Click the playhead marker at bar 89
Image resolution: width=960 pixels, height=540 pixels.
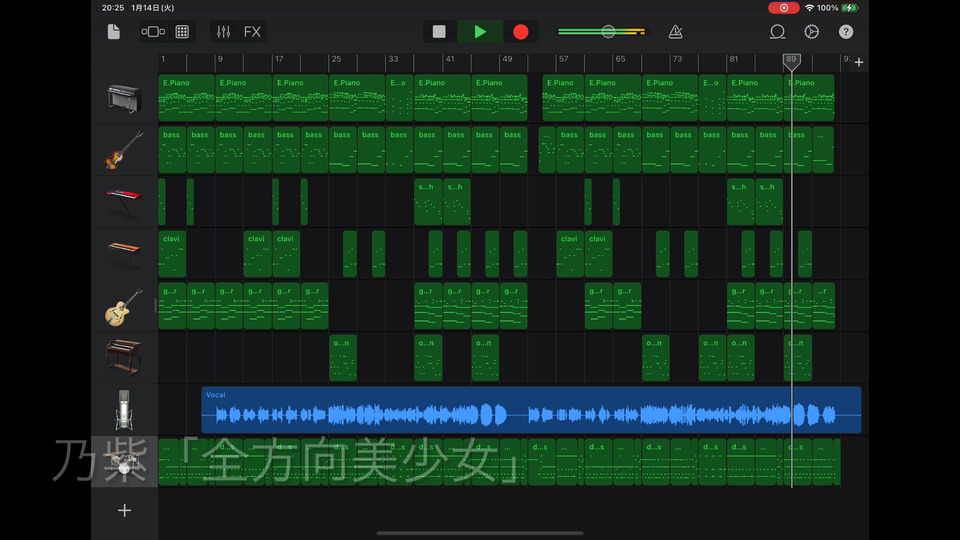(x=792, y=60)
